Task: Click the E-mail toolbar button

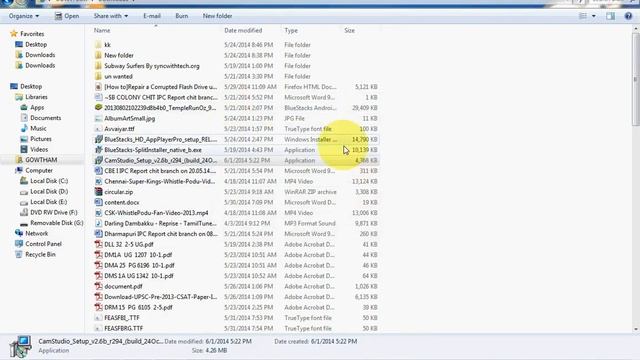Action: point(152,16)
